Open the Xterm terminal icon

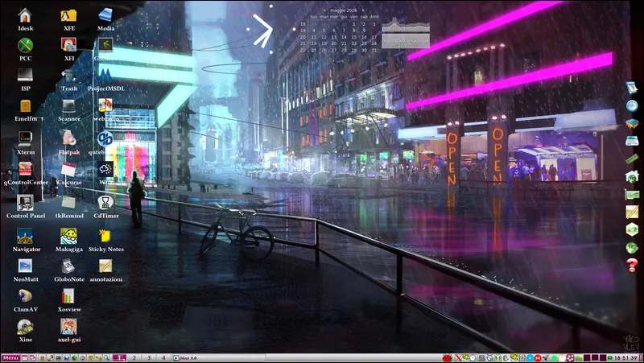25,138
